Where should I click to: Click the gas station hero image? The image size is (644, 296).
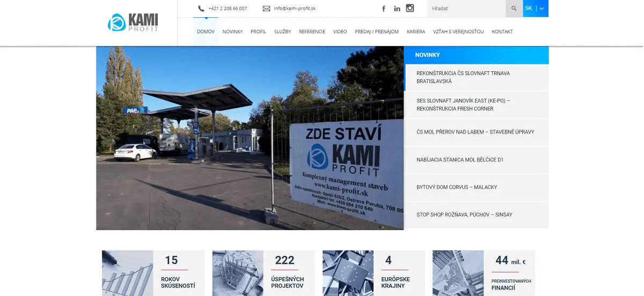(x=250, y=138)
